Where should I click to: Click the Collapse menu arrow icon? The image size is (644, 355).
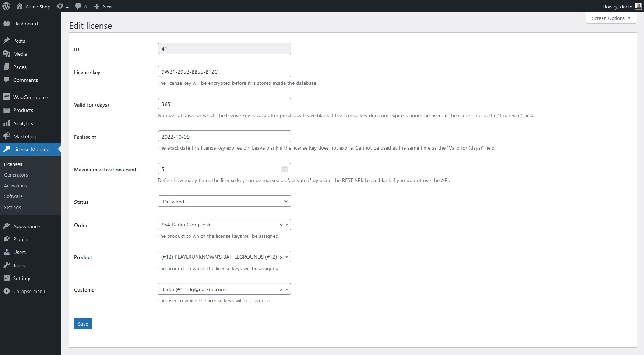[x=6, y=291]
